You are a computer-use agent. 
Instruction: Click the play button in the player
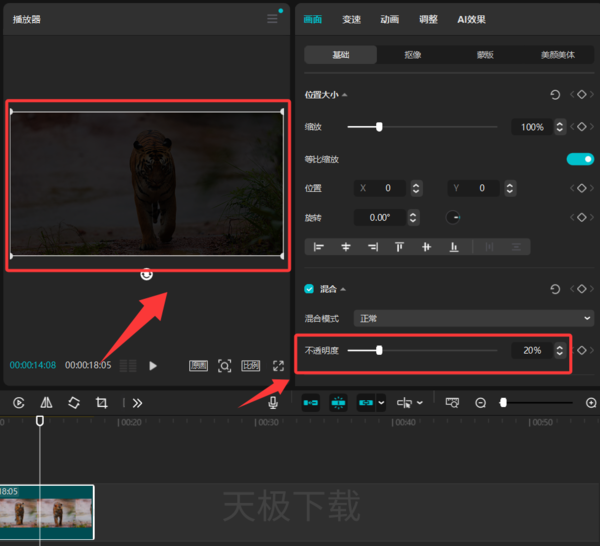tap(153, 366)
